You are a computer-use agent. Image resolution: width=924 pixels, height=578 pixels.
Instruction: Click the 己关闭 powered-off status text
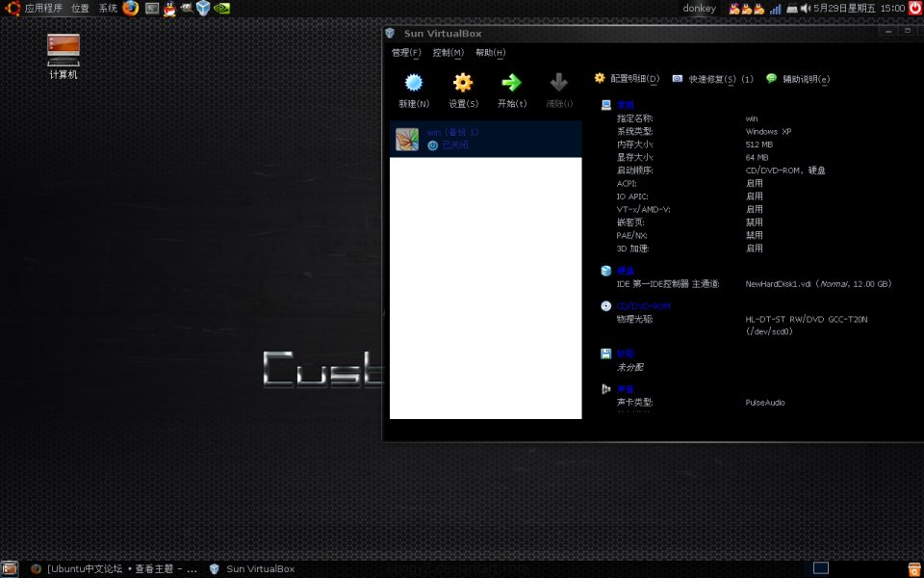455,145
